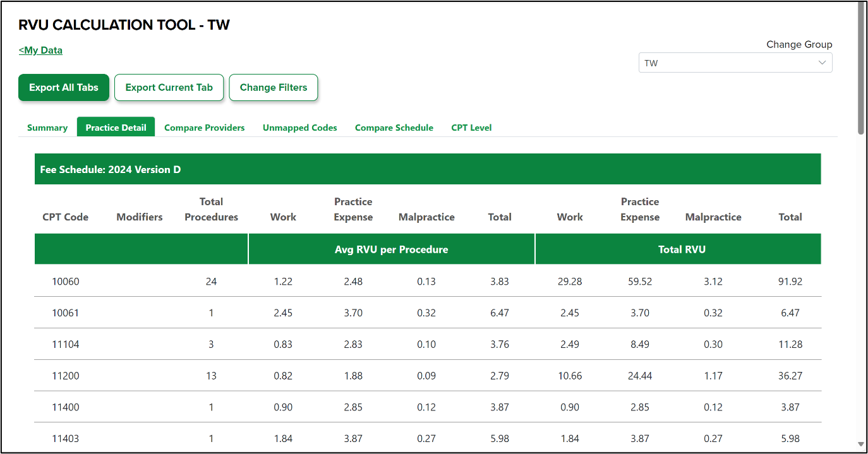Go back via My Data link
This screenshot has width=868, height=454.
coord(40,51)
